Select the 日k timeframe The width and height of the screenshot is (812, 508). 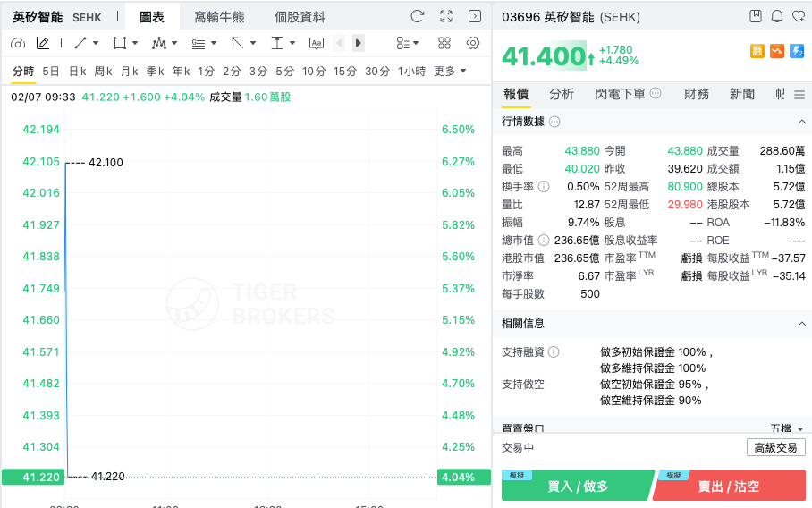click(x=78, y=71)
